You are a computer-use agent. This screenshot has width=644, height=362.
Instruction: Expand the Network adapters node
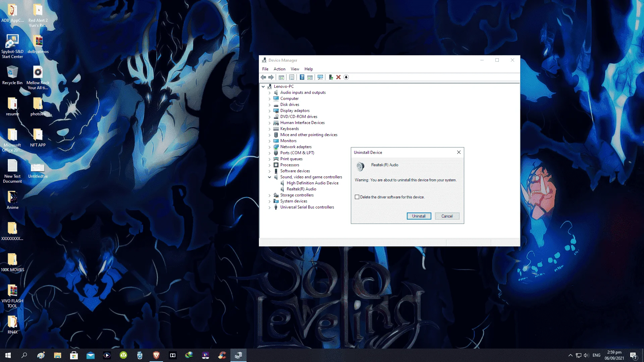click(x=269, y=147)
